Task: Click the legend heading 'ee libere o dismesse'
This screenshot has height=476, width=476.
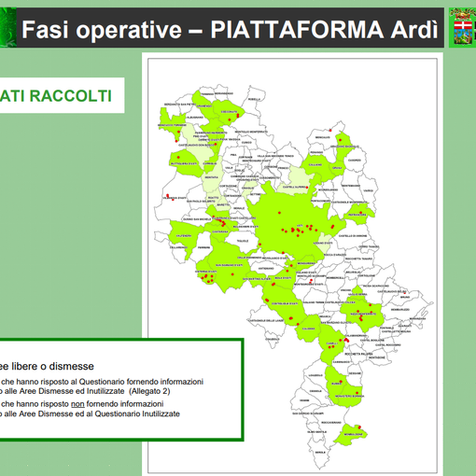Action: point(47,366)
